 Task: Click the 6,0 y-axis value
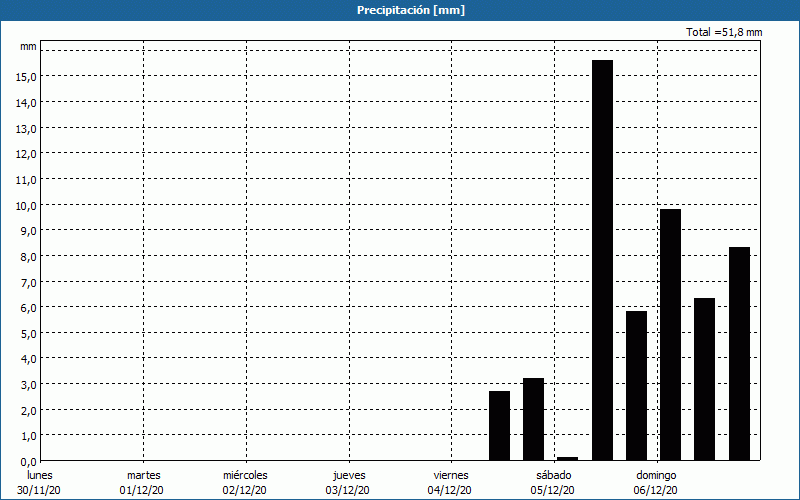pos(28,308)
